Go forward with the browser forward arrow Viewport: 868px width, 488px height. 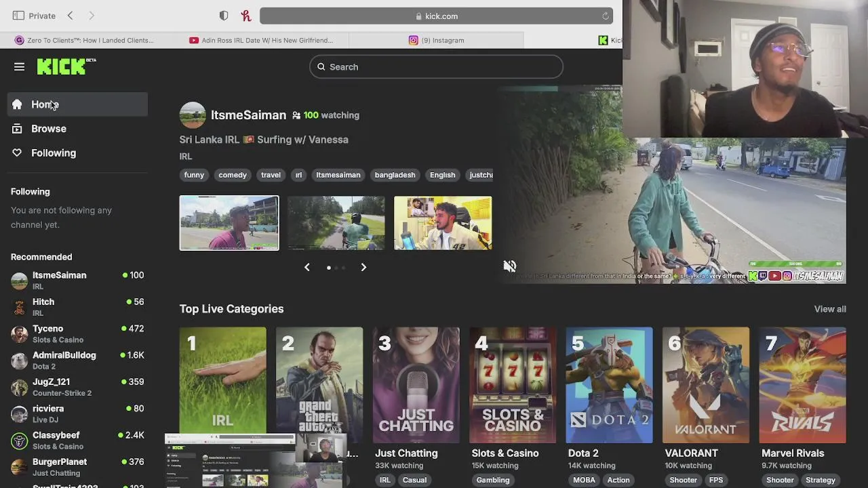click(92, 16)
